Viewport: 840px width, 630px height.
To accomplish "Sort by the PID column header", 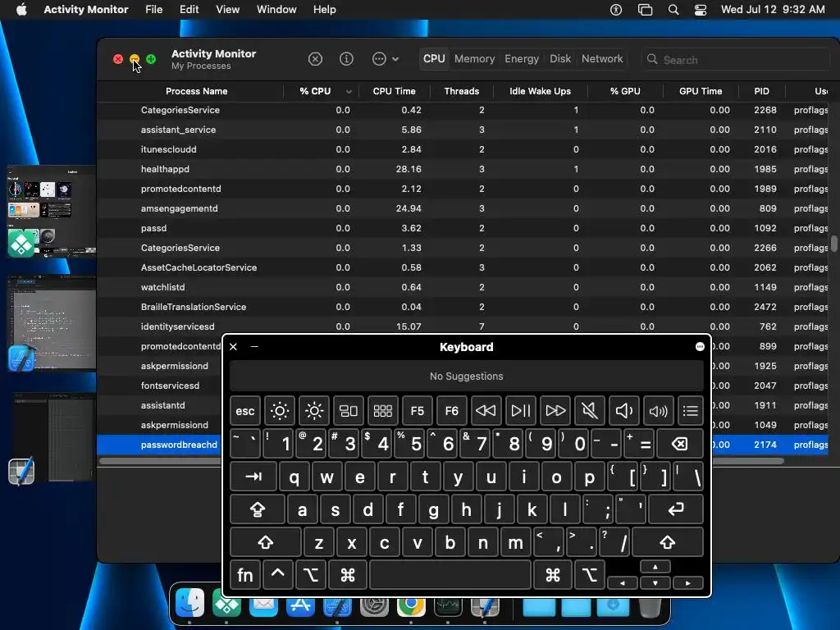I will (761, 91).
